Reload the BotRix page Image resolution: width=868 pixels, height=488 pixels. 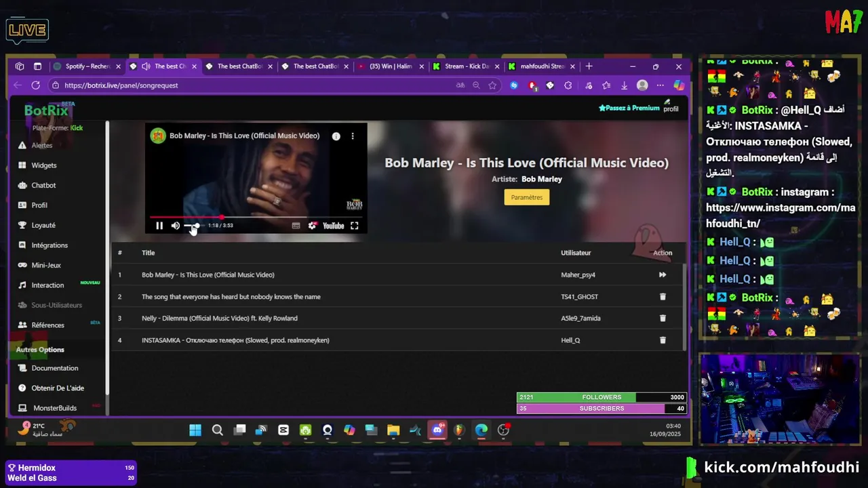click(35, 85)
